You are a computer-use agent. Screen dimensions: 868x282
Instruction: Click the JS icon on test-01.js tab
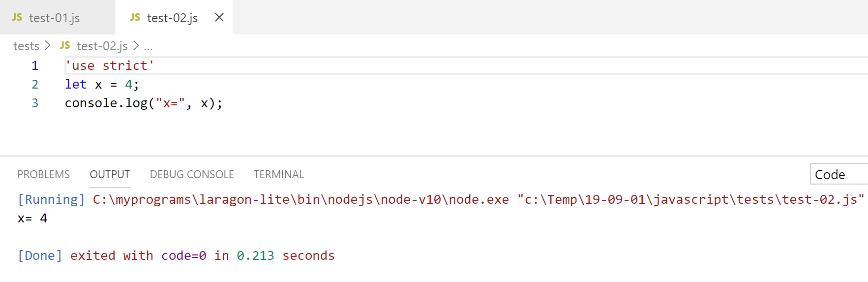click(17, 17)
